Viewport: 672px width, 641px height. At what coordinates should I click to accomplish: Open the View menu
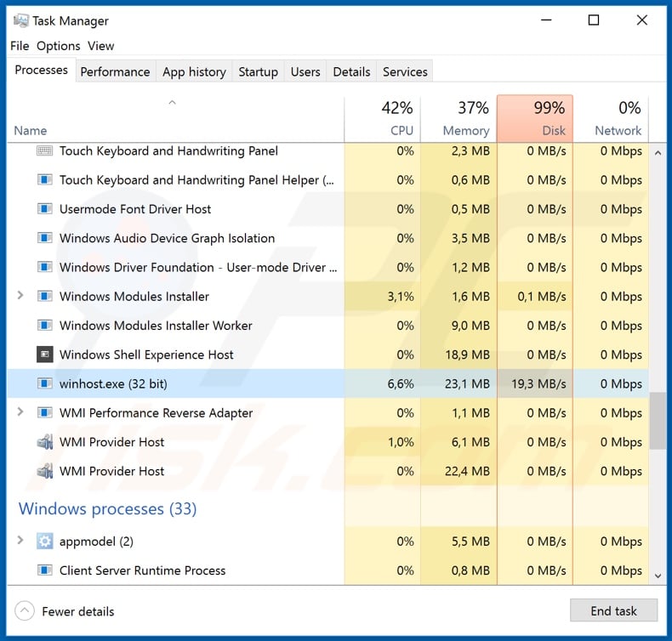click(x=101, y=46)
